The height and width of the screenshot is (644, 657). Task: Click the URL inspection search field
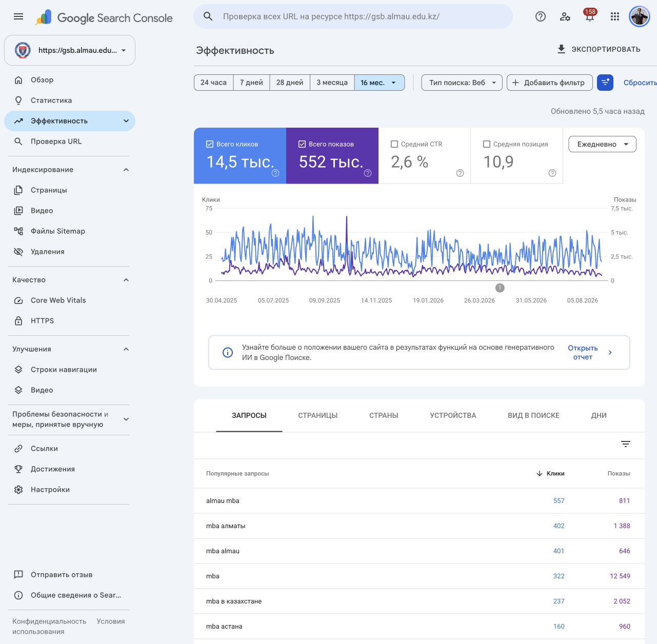pyautogui.click(x=353, y=16)
